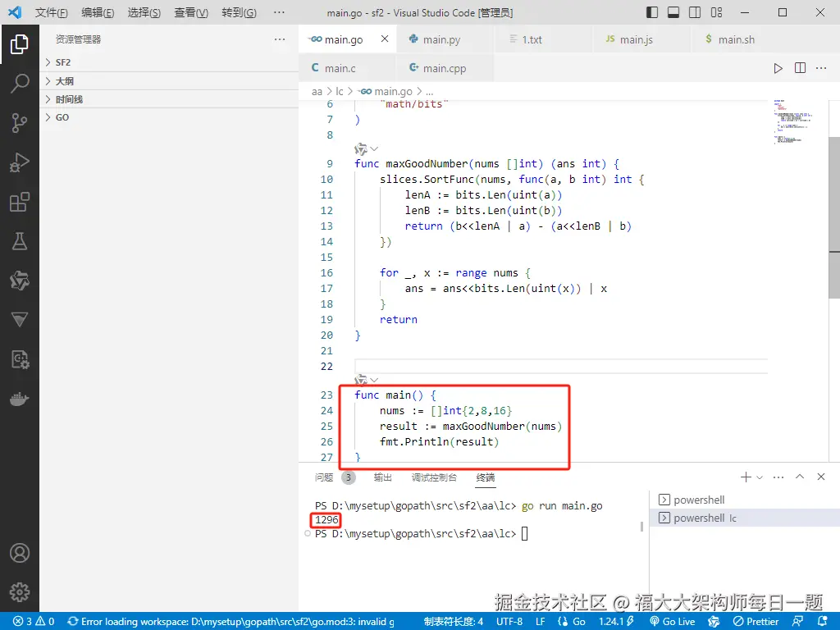Click Go Live in status bar
Image resolution: width=840 pixels, height=630 pixels.
point(672,621)
